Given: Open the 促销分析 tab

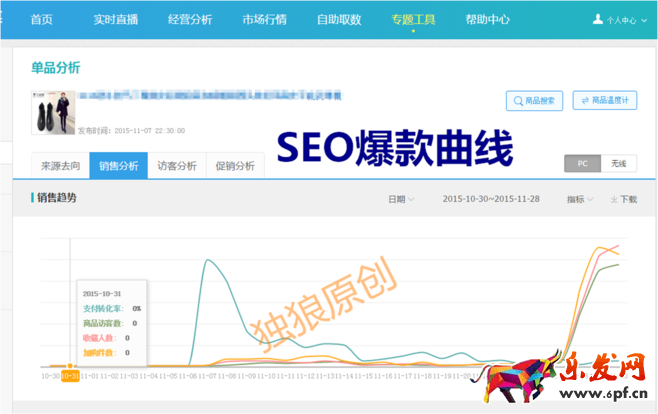Looking at the screenshot, I should click(234, 166).
